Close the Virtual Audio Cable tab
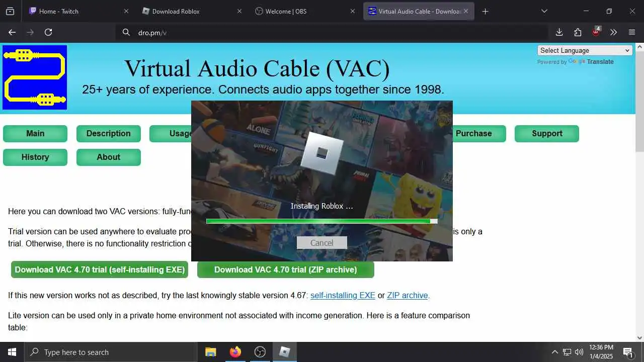Viewport: 644px width, 362px height. point(466,11)
